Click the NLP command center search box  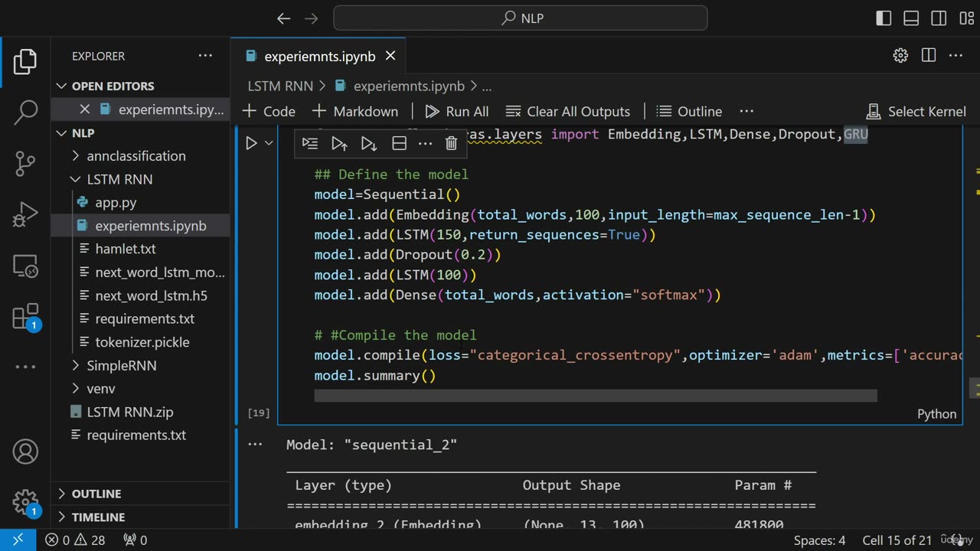[521, 18]
